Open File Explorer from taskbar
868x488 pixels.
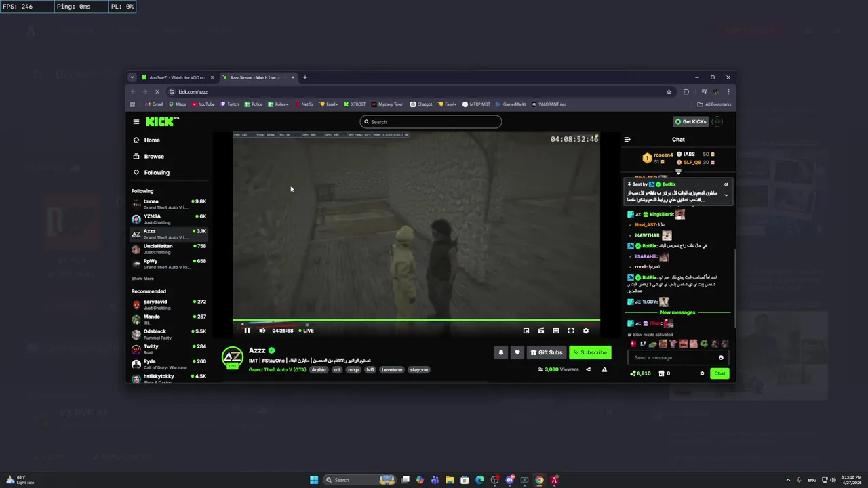pyautogui.click(x=450, y=480)
